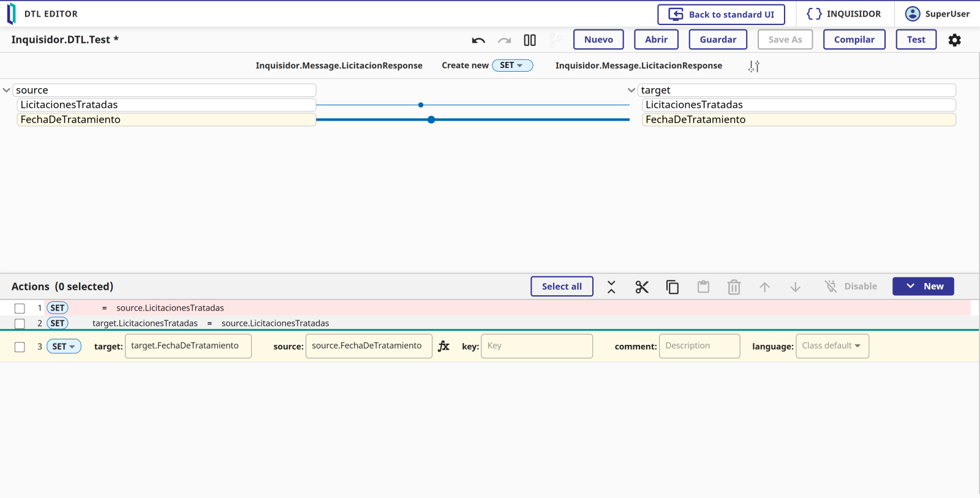Check the checkbox for action 1
980x498 pixels.
[x=20, y=309]
